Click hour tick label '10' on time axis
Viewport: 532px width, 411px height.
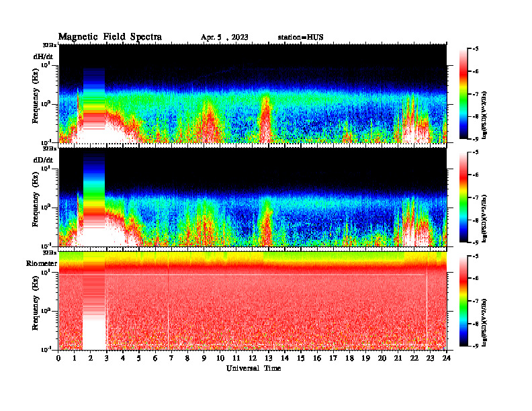click(x=220, y=359)
